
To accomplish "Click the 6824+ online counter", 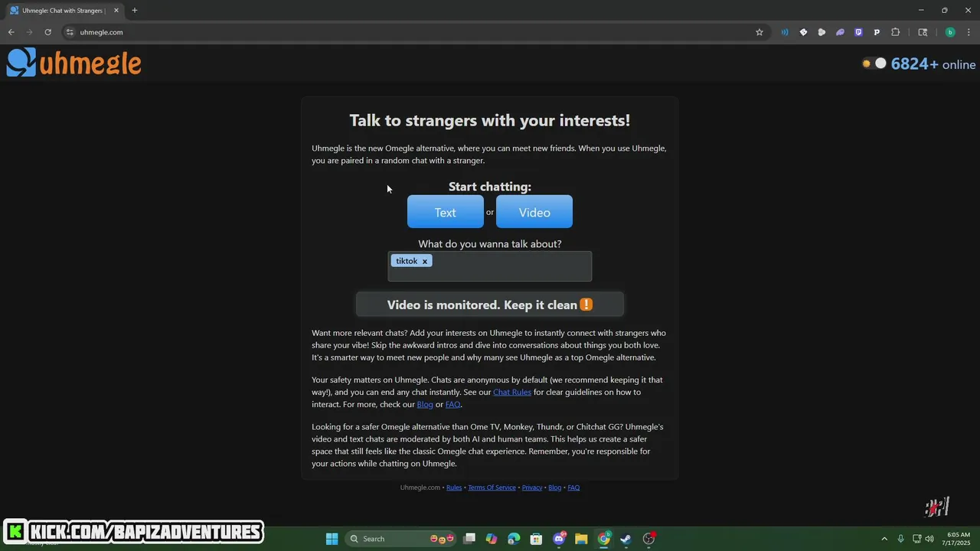I will pos(933,64).
